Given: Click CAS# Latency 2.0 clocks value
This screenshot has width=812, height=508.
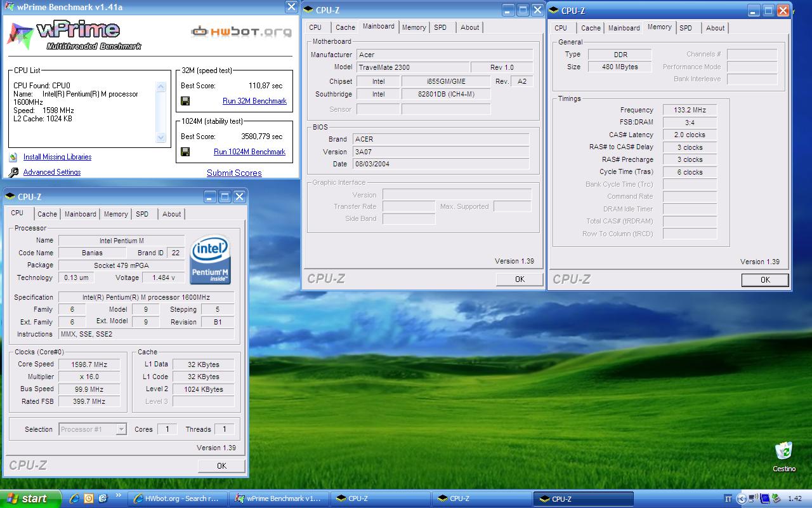Looking at the screenshot, I should (x=690, y=135).
